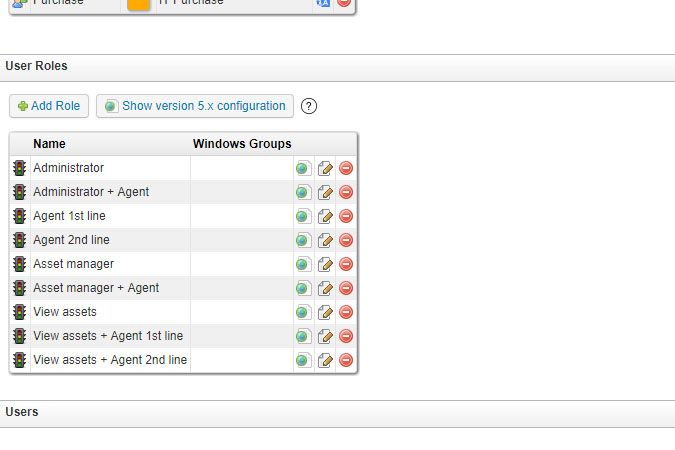Delete the Asset manager + Agent role
The image size is (675, 450).
point(346,288)
